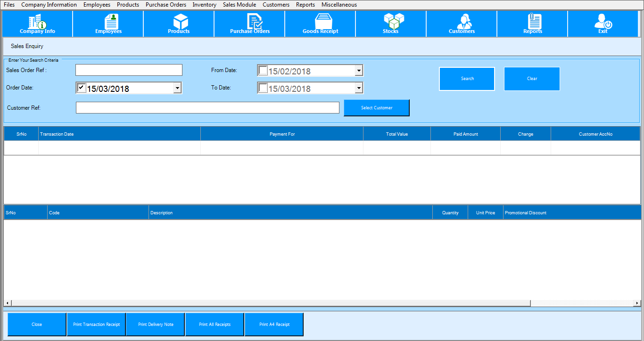Open the Customers toolbar icon

462,24
